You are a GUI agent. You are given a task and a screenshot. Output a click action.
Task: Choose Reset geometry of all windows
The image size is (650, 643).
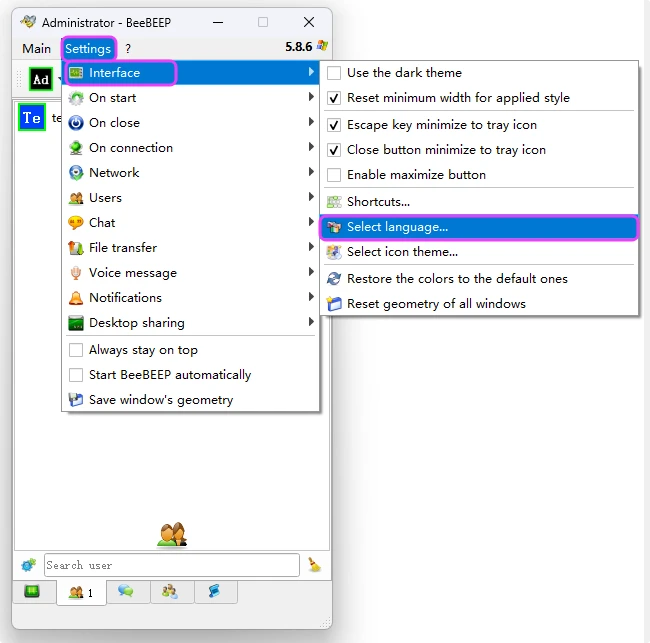479,304
